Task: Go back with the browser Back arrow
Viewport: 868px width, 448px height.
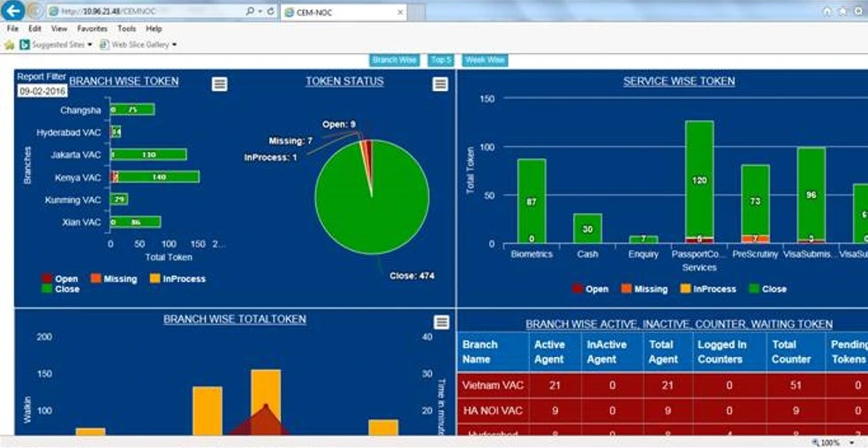Action: click(x=13, y=10)
